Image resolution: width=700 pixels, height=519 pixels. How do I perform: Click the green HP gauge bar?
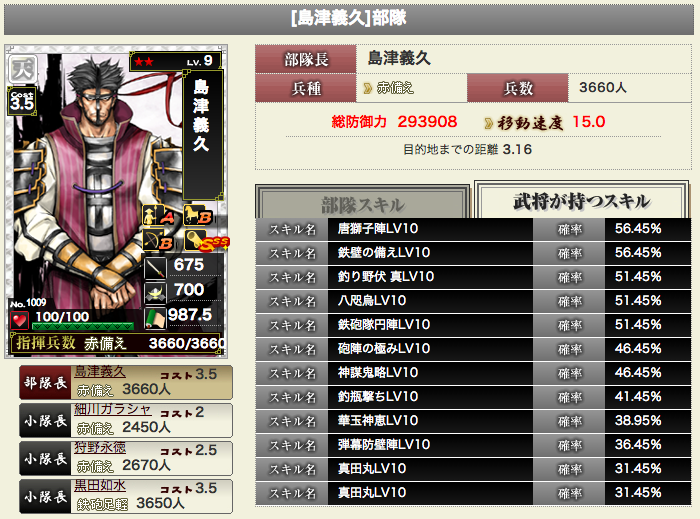tap(83, 326)
